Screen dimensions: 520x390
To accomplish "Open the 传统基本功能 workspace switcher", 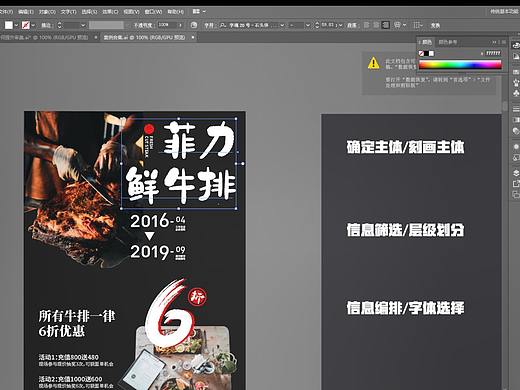I will 504,12.
